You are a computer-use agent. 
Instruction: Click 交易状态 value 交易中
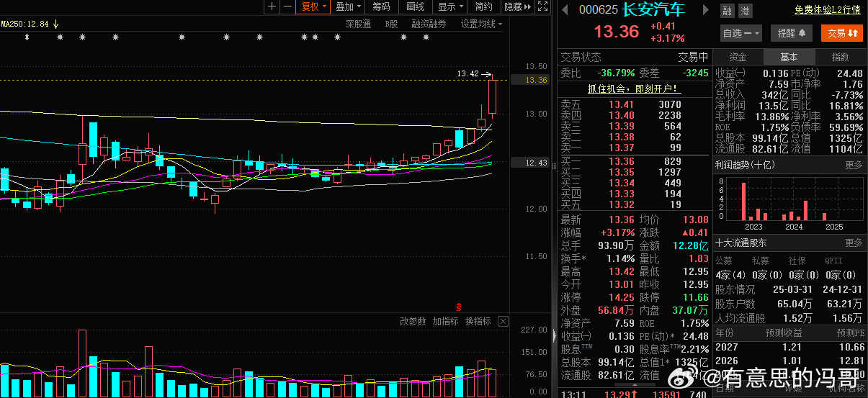[x=693, y=57]
